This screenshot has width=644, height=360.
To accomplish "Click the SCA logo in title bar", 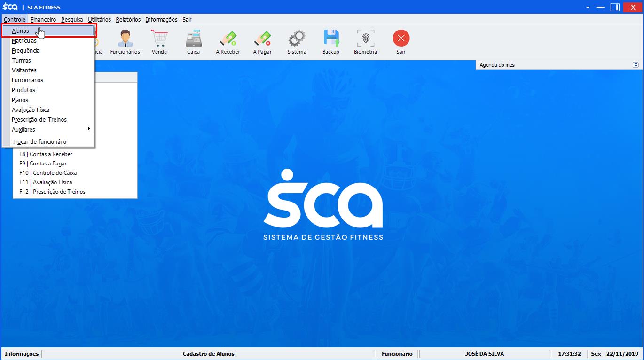I will pos(10,7).
